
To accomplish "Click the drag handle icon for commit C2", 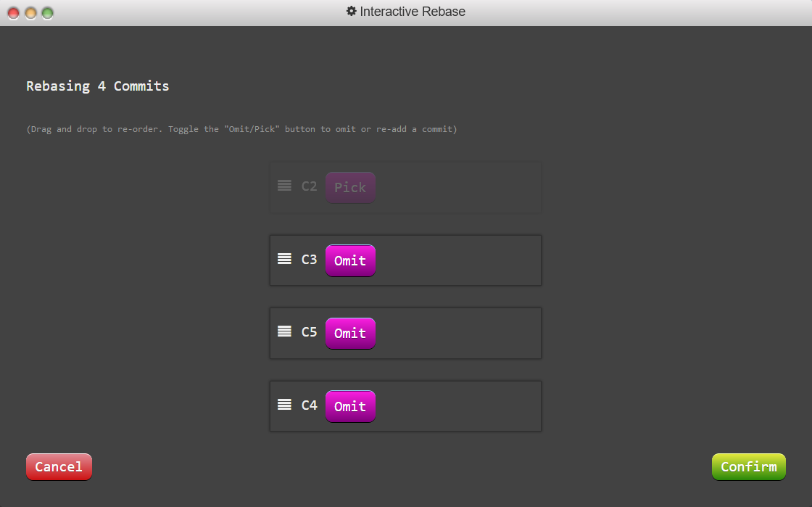I will [284, 186].
